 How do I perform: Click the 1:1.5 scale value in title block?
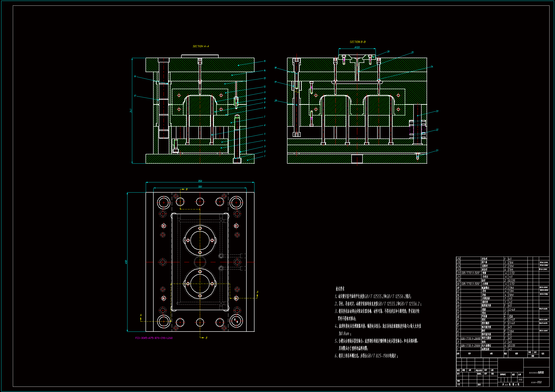click(x=520, y=380)
